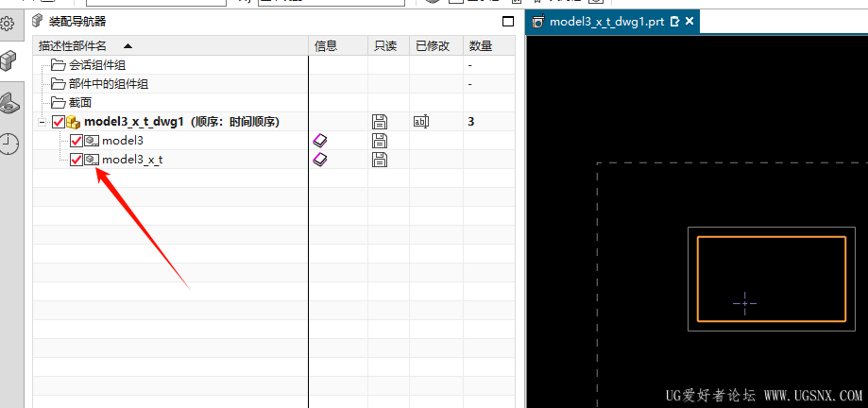Uncheck the model3_x_t component checkbox
868x408 pixels.
click(77, 160)
